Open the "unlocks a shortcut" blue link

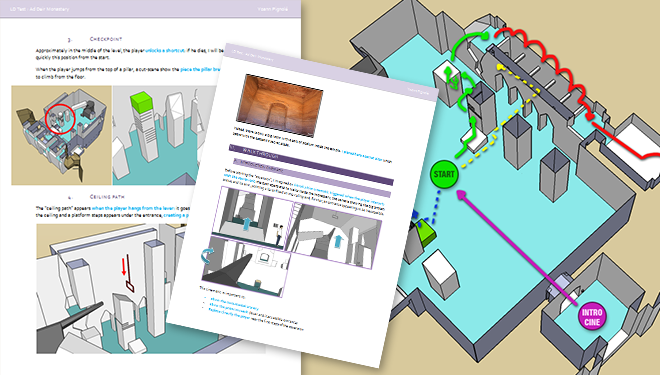tap(165, 51)
